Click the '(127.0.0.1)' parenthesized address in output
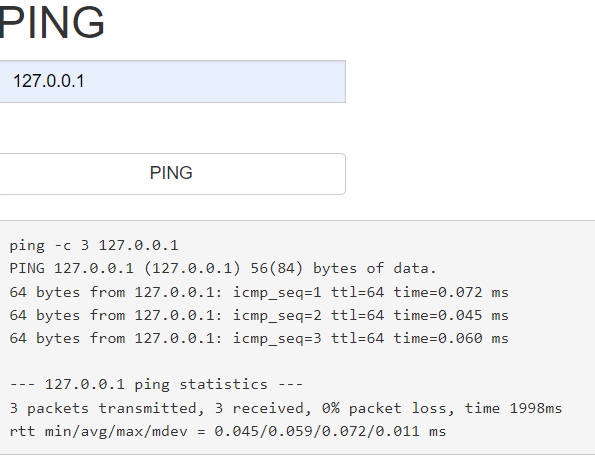The image size is (595, 461). click(x=192, y=269)
